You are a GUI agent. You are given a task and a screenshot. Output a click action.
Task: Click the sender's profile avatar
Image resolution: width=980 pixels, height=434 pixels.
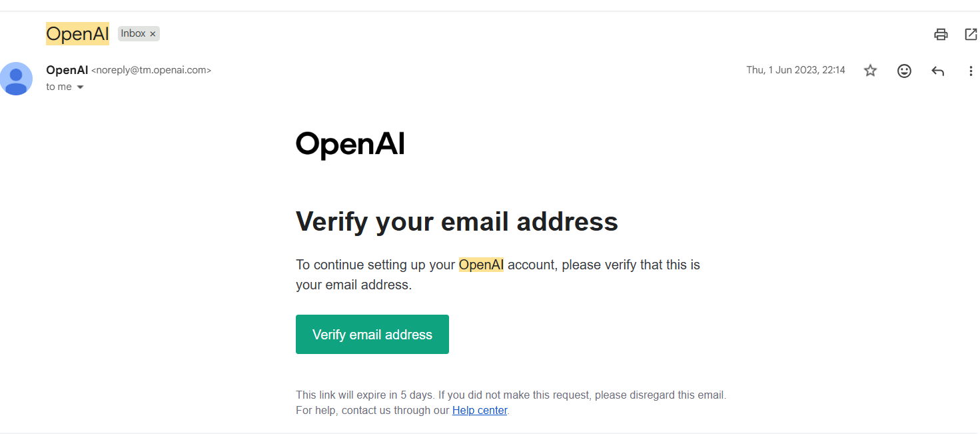click(16, 79)
